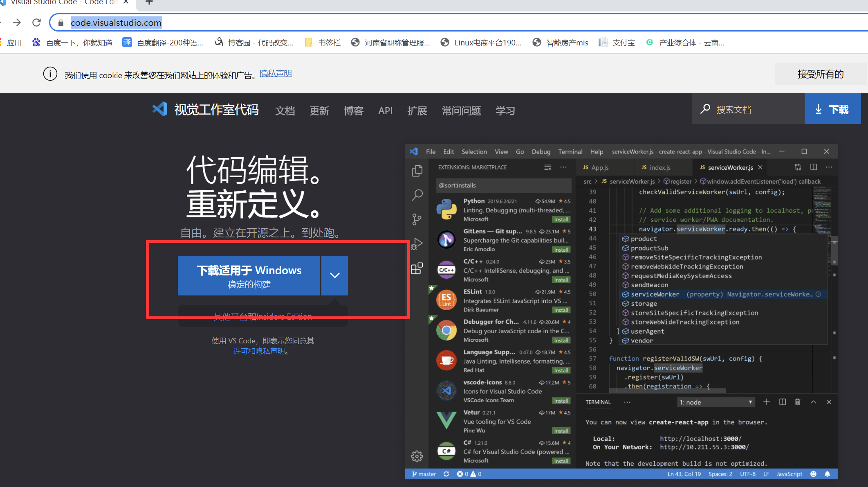Viewport: 868px width, 487px height.
Task: Click the browser forward arrow
Action: (x=17, y=23)
